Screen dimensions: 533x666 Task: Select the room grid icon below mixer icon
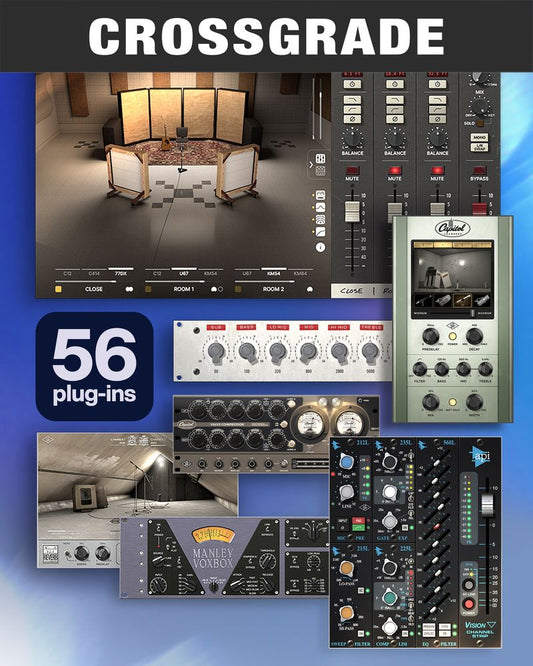321,171
